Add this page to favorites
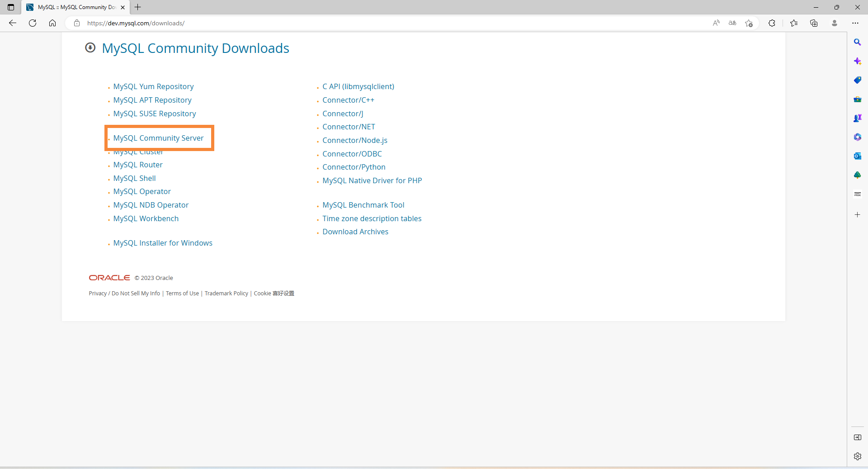The image size is (868, 469). 749,23
